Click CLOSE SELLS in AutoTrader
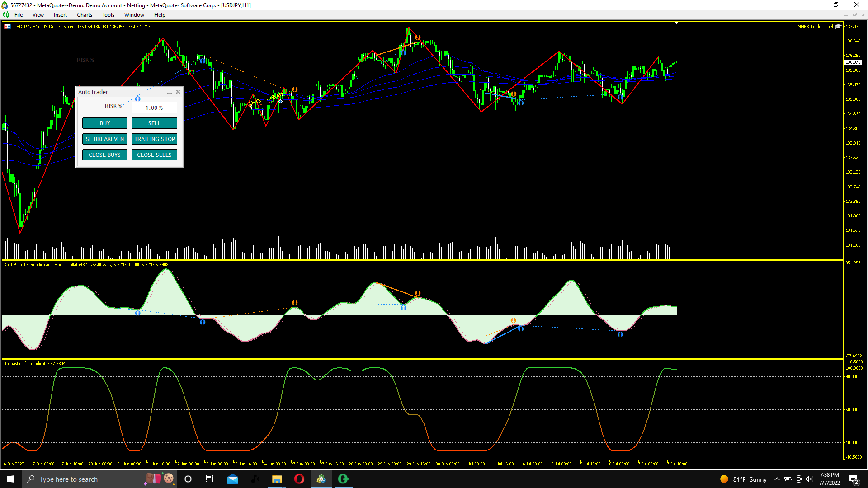868x488 pixels. (x=154, y=155)
